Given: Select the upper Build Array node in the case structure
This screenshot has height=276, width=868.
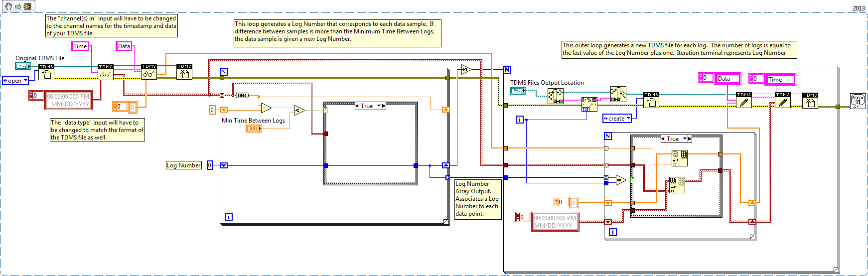Looking at the screenshot, I should click(680, 158).
